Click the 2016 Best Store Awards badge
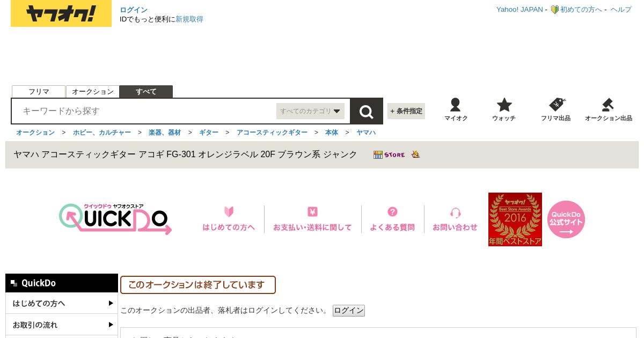Viewport: 644px width, 338px height. coord(515,219)
